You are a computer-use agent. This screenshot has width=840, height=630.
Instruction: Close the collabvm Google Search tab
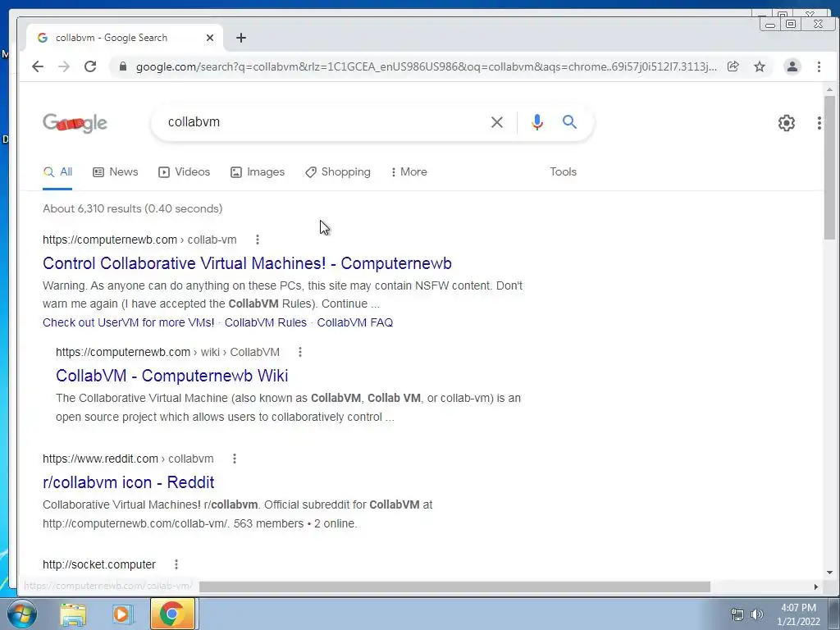pyautogui.click(x=210, y=38)
